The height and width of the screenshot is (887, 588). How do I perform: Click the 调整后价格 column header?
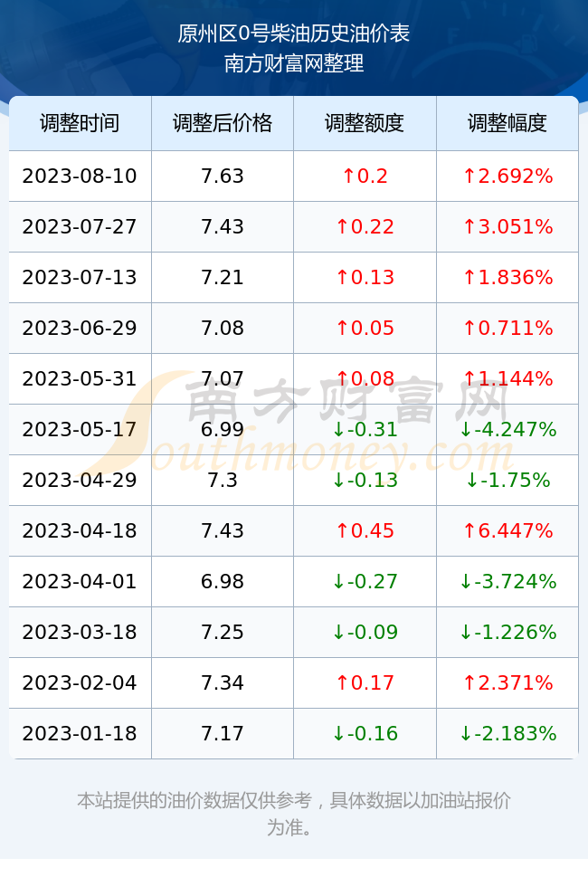click(223, 123)
